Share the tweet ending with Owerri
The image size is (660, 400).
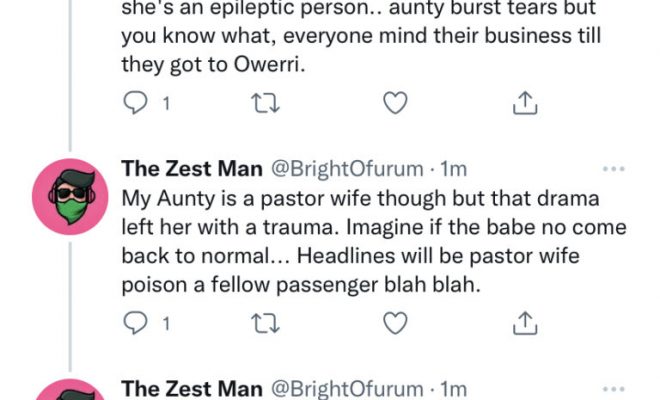click(527, 102)
